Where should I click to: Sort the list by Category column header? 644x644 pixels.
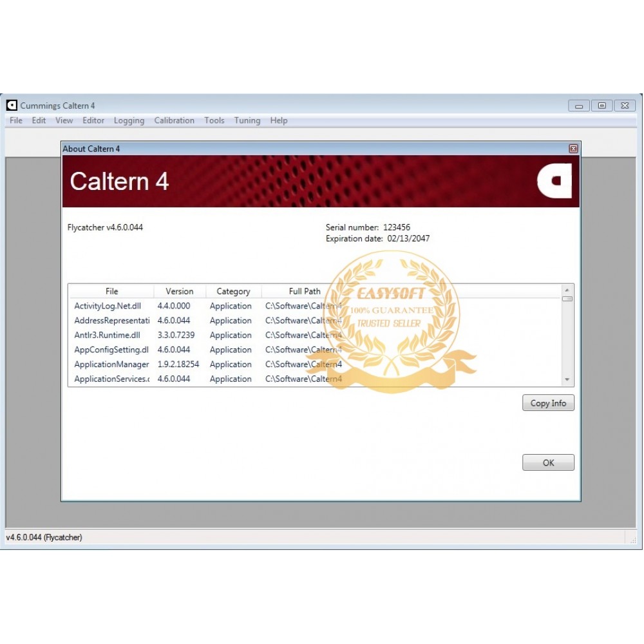coord(233,291)
